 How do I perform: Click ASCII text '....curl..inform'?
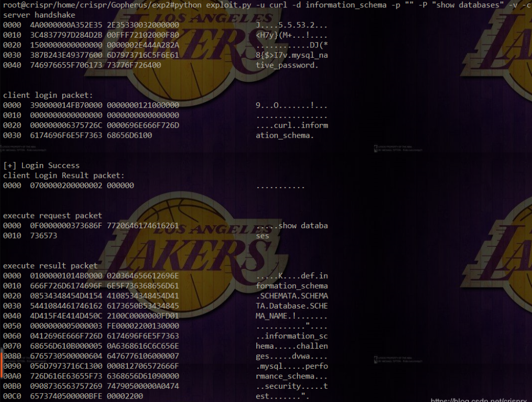click(292, 125)
